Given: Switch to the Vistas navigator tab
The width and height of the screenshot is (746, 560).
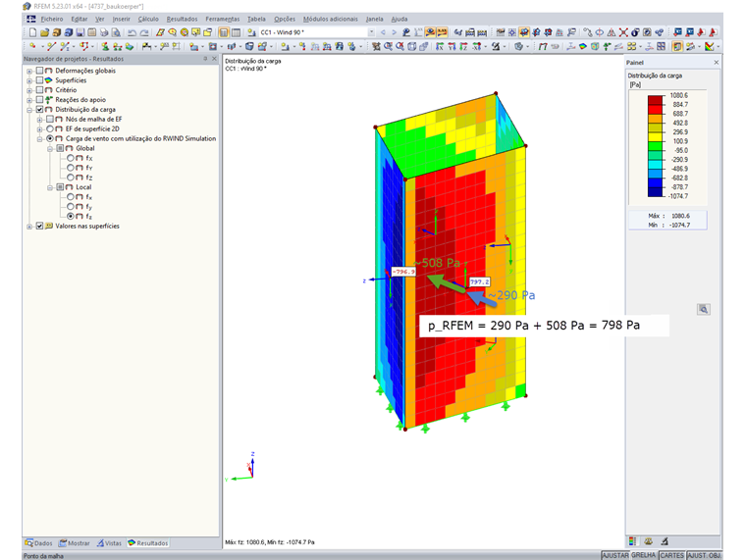Looking at the screenshot, I should 109,543.
